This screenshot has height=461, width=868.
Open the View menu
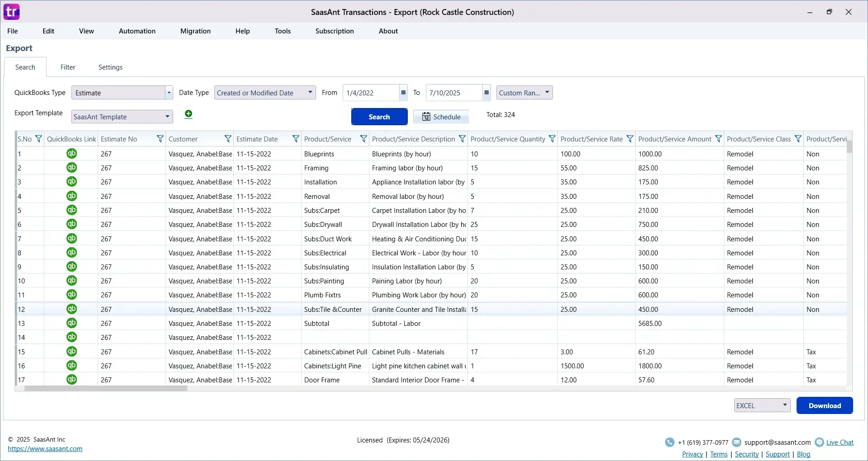(x=86, y=31)
